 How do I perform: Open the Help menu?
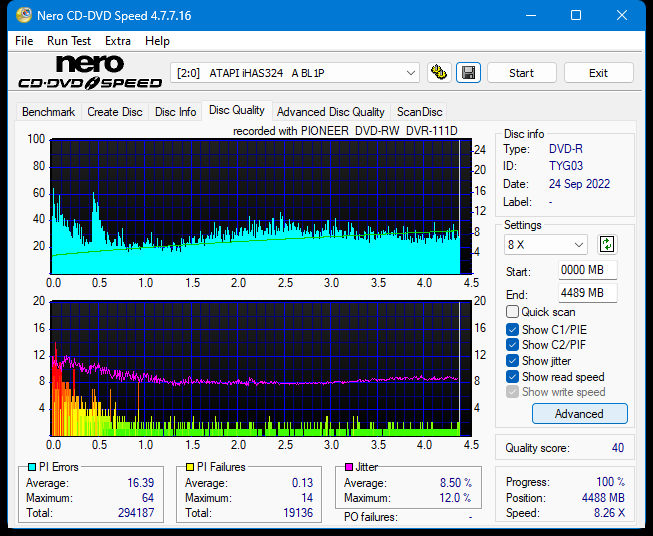coord(157,41)
